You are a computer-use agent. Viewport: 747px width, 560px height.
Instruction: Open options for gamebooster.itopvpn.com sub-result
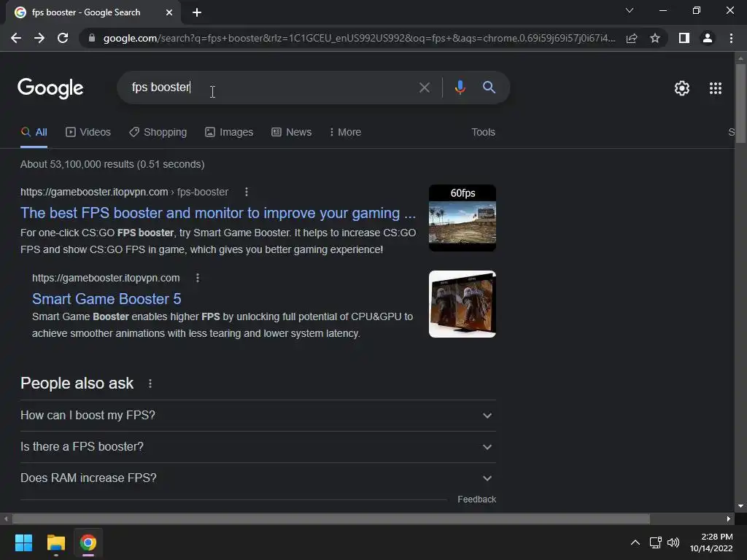[x=198, y=278]
